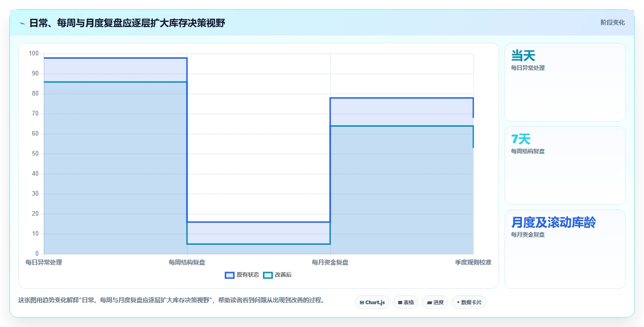Click the 0 y-axis tick label
This screenshot has height=327, width=644.
point(37,254)
